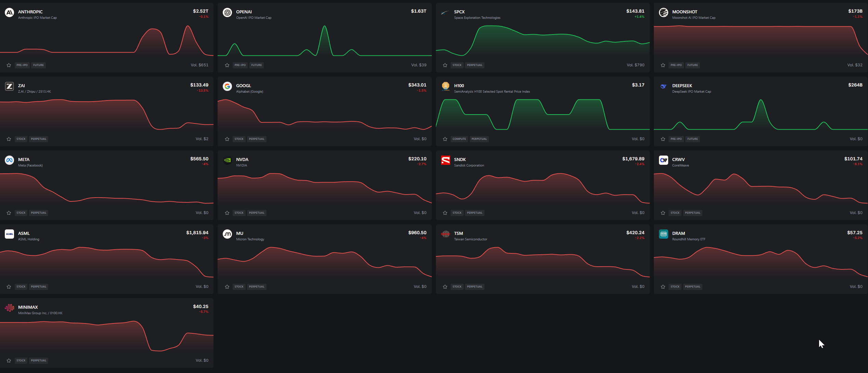
Task: Click the COMPUTE tag on H100 card
Action: pyautogui.click(x=459, y=139)
